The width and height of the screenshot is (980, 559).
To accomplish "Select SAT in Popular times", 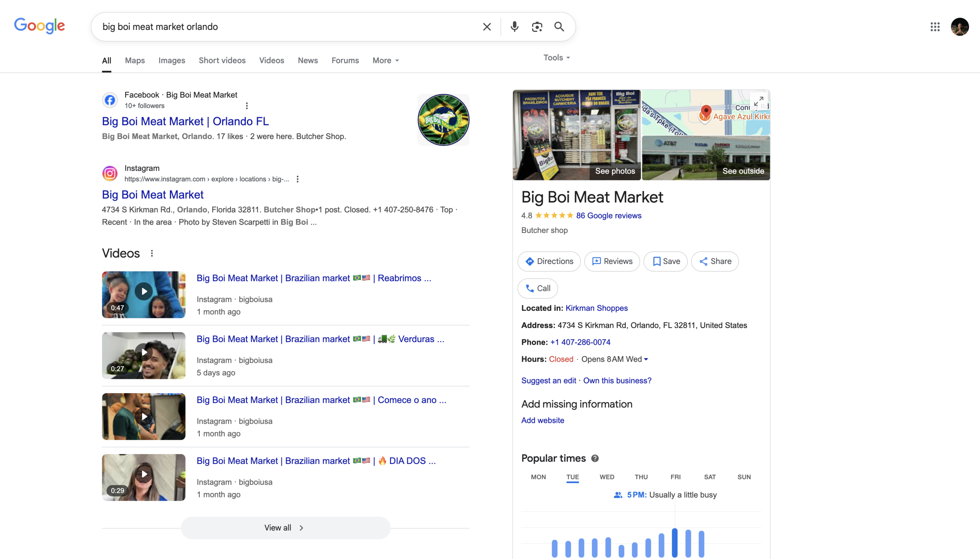I will (710, 477).
